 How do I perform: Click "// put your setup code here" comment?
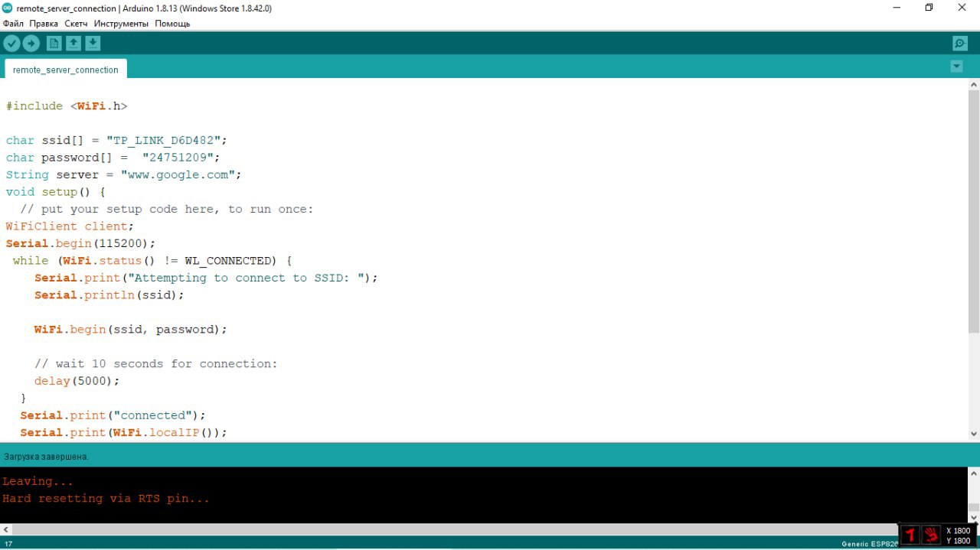tap(167, 210)
